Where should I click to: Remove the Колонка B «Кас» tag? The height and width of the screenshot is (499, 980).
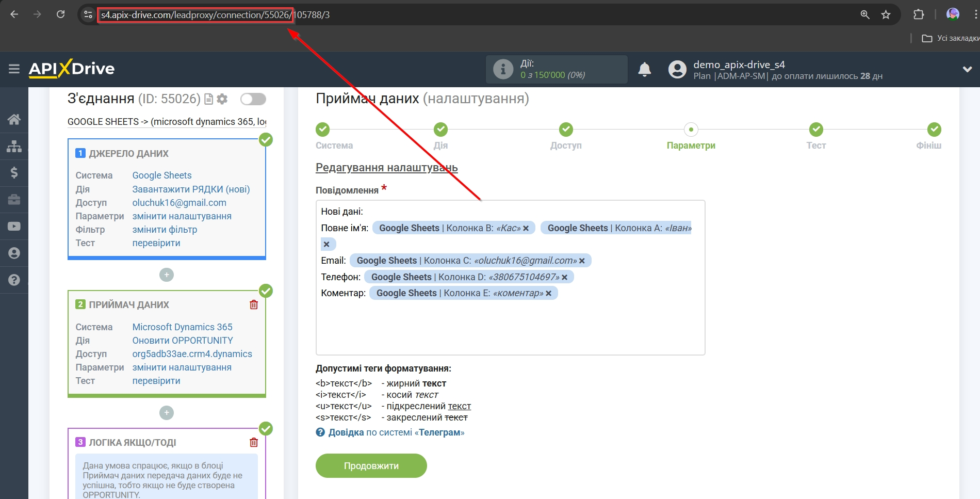click(526, 228)
